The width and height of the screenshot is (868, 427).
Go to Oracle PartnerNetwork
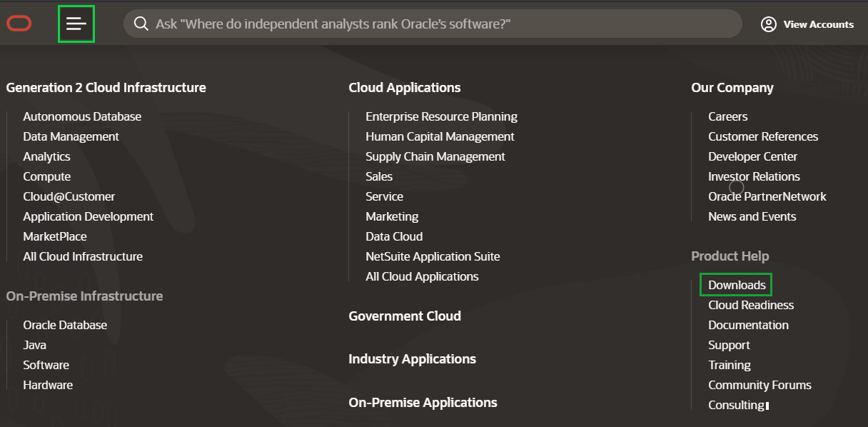click(x=767, y=196)
